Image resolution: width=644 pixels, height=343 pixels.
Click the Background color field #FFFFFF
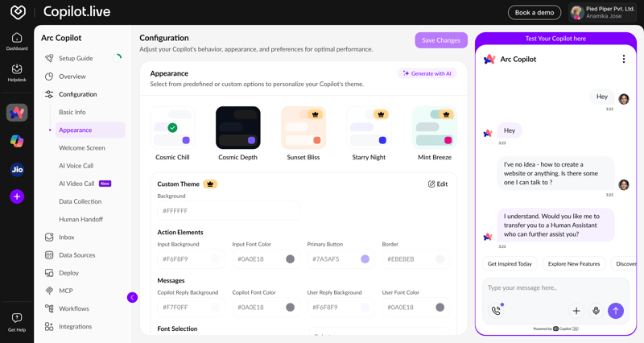click(x=229, y=211)
